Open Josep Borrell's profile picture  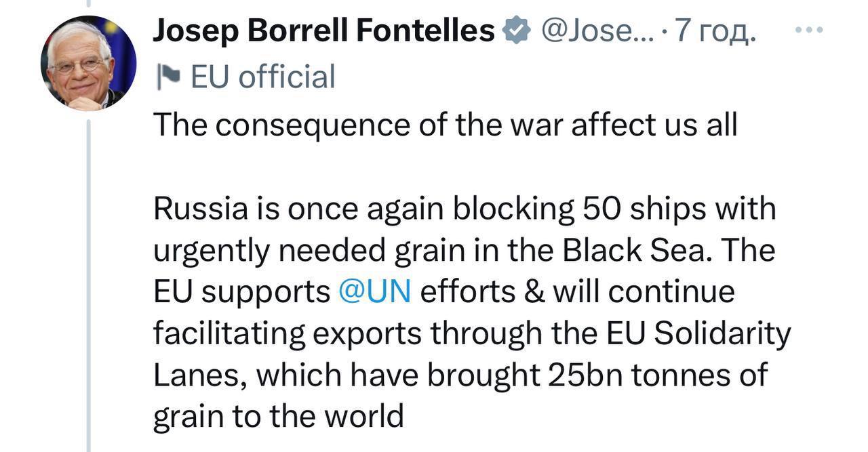(88, 63)
